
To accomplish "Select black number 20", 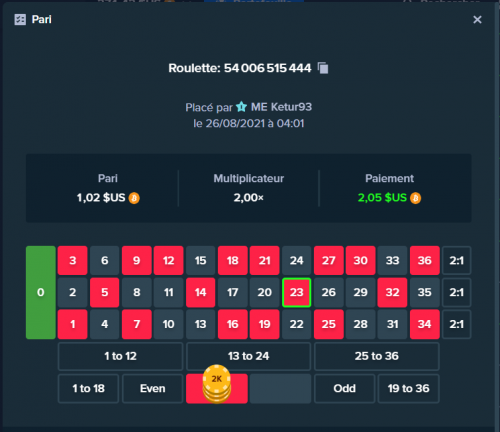I will coord(265,292).
